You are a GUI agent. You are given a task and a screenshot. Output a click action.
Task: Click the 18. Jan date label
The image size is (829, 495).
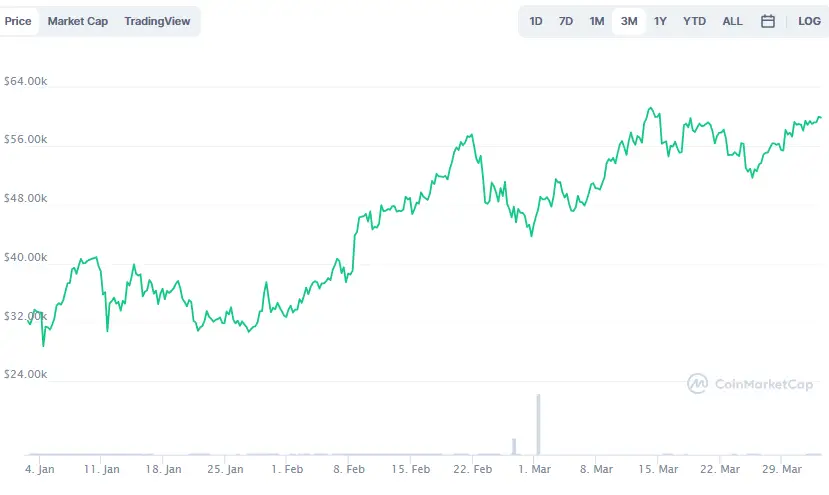(163, 469)
